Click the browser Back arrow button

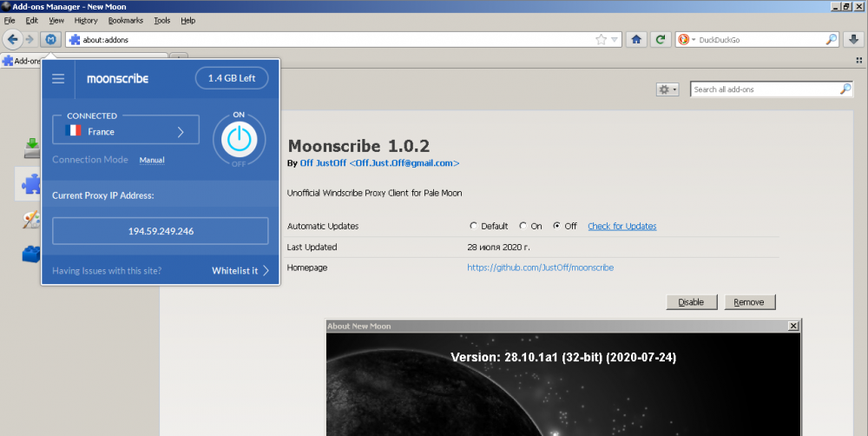coord(13,39)
